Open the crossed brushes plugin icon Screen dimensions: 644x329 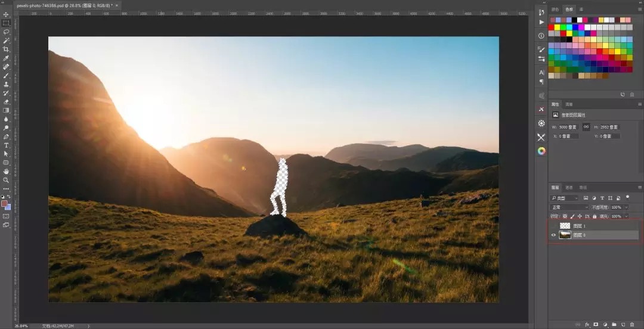(x=541, y=137)
